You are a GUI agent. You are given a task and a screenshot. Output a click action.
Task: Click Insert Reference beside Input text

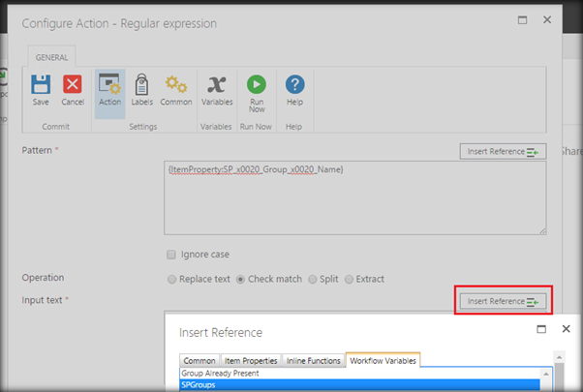pyautogui.click(x=503, y=301)
